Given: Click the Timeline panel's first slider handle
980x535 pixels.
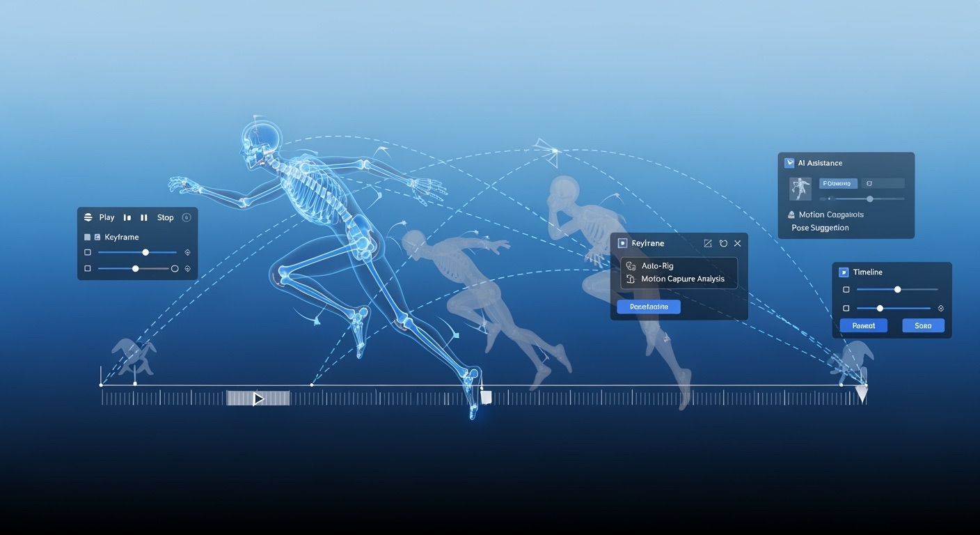Looking at the screenshot, I should pyautogui.click(x=897, y=289).
